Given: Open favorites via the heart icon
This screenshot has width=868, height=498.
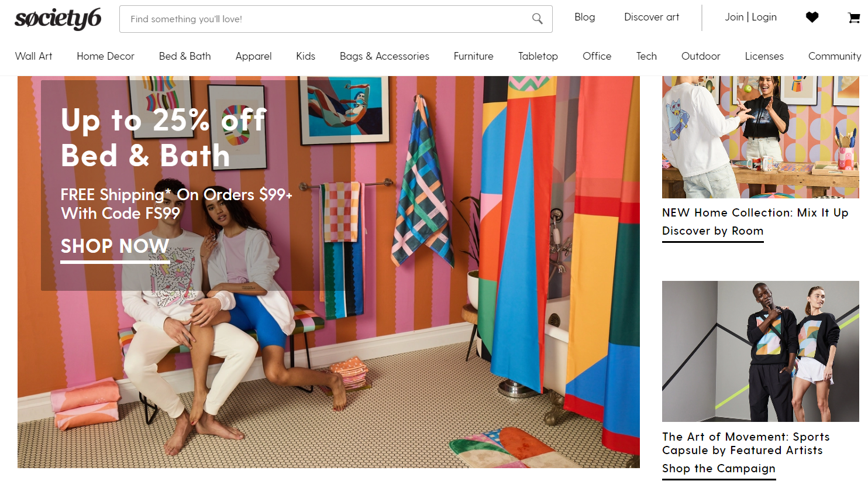Looking at the screenshot, I should 812,18.
